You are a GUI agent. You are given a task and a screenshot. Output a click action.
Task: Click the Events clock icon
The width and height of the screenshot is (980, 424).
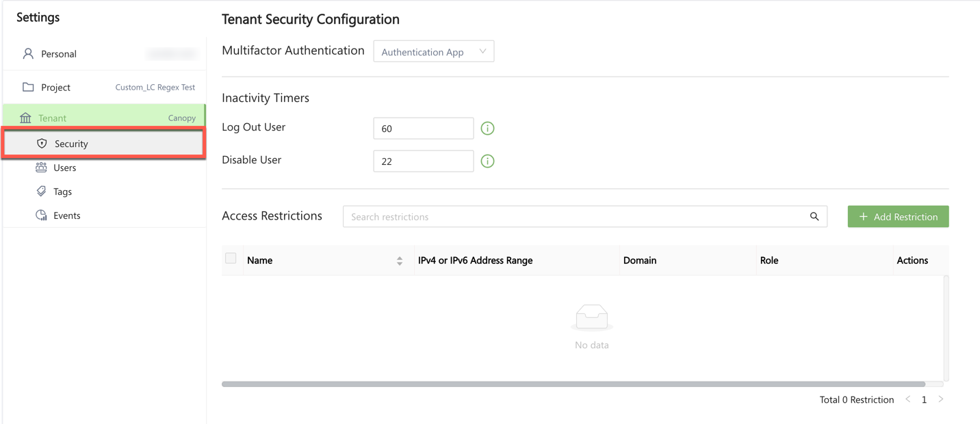pyautogui.click(x=41, y=215)
